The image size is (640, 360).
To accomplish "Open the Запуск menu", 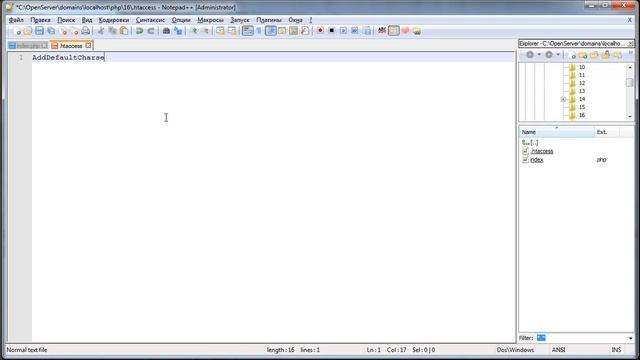I will tap(240, 20).
